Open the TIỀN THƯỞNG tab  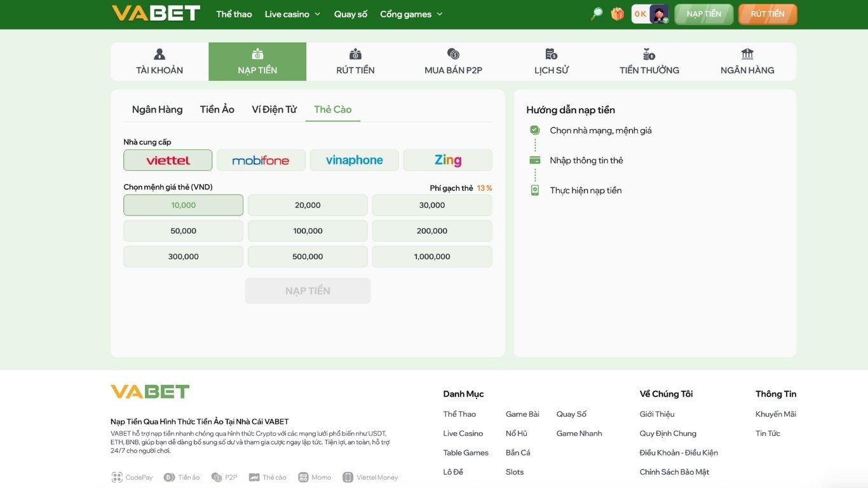(x=648, y=54)
